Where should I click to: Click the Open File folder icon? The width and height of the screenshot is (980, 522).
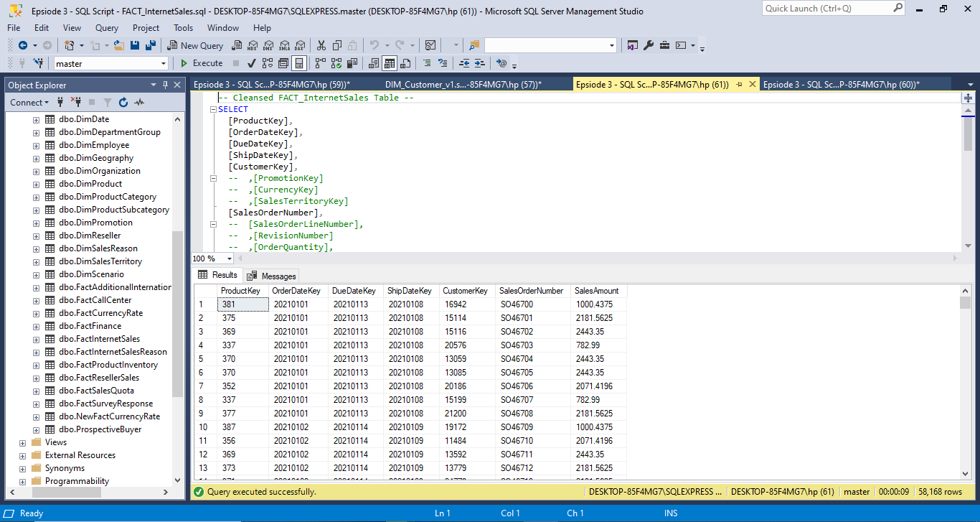(x=119, y=45)
